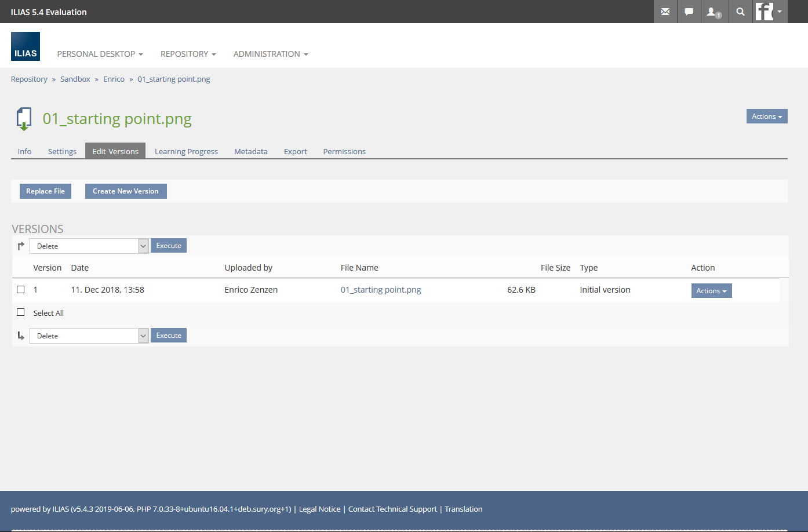Expand the page-level Actions dropdown
The width and height of the screenshot is (808, 532).
point(766,116)
